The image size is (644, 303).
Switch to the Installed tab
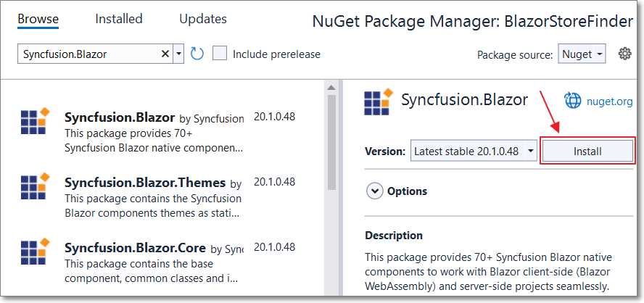click(x=119, y=19)
